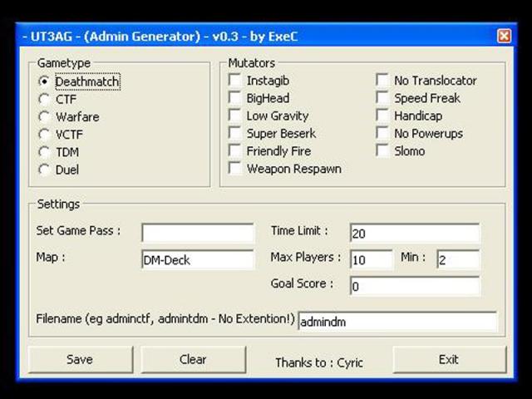This screenshot has height=399, width=532.
Task: Enable the Instagib mutator
Action: click(x=234, y=80)
